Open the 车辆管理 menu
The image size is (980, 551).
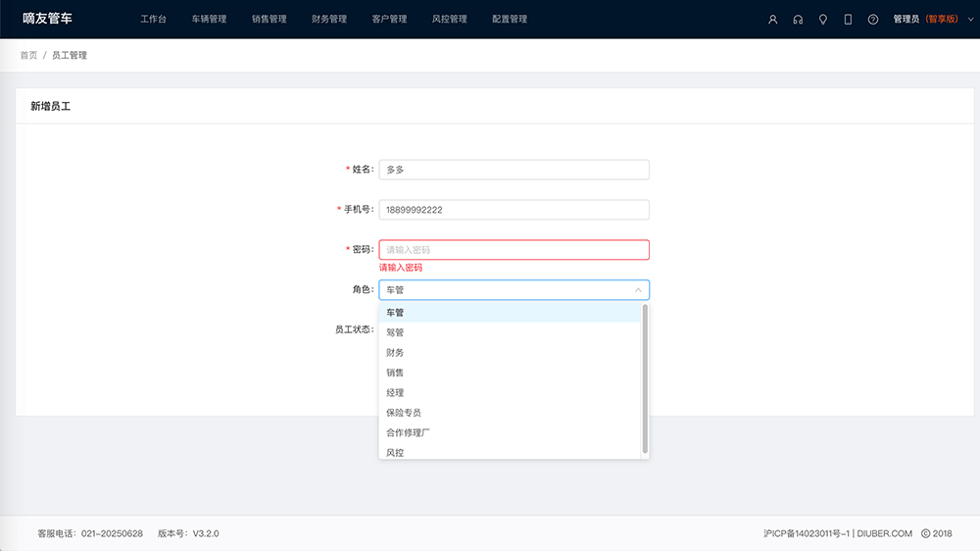(x=209, y=19)
